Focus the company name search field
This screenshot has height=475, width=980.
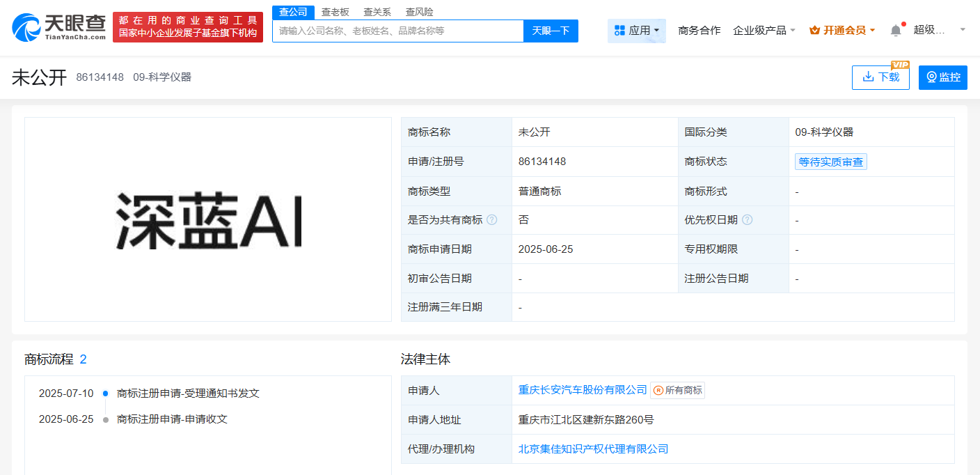click(397, 31)
